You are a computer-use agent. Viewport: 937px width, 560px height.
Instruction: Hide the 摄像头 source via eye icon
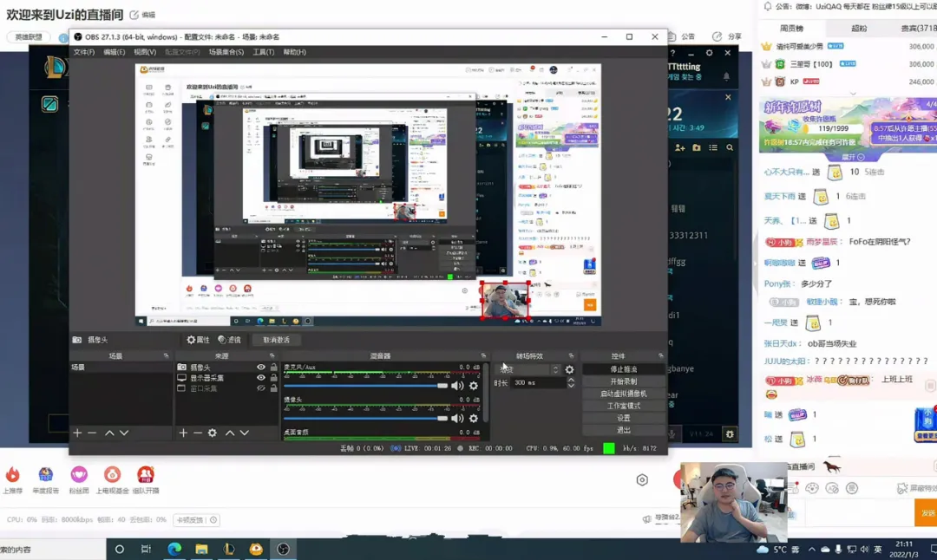point(261,368)
